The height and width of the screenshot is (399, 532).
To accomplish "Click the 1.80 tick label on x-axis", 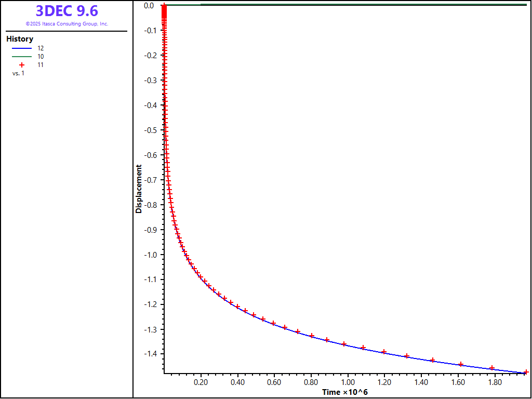I will pyautogui.click(x=494, y=382).
